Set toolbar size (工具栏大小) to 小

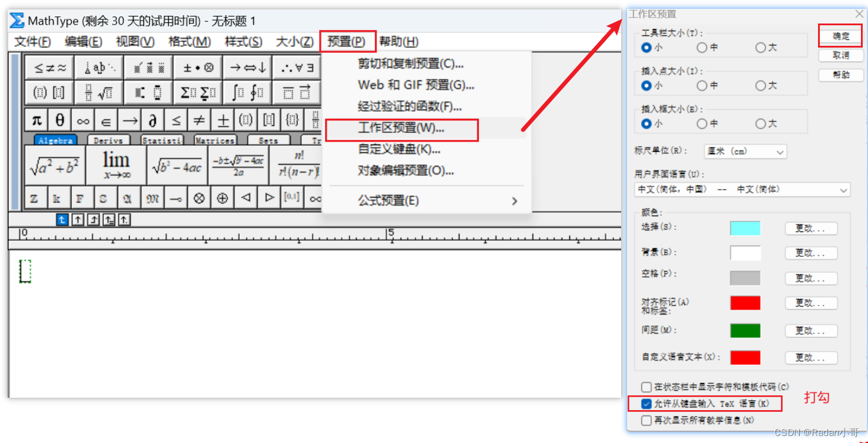click(x=652, y=47)
